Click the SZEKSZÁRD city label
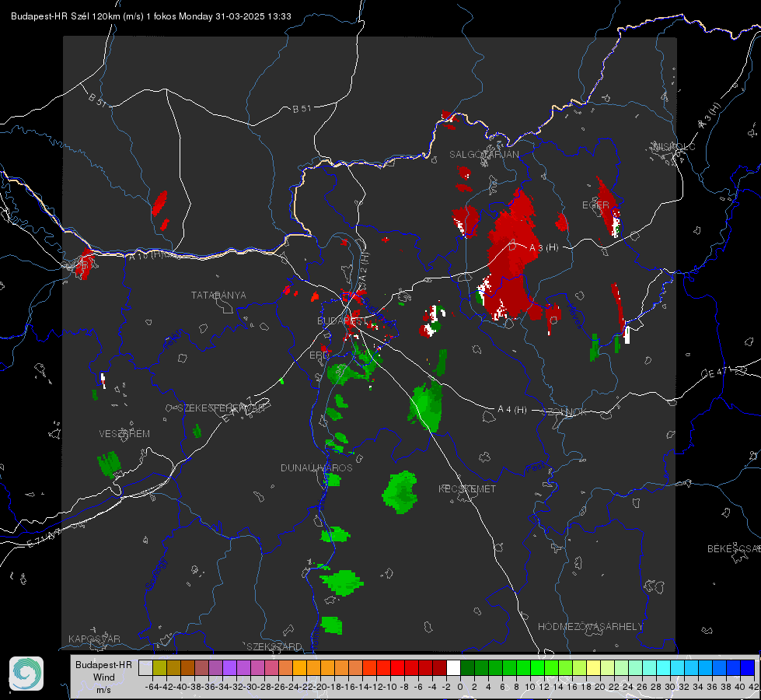 (274, 646)
